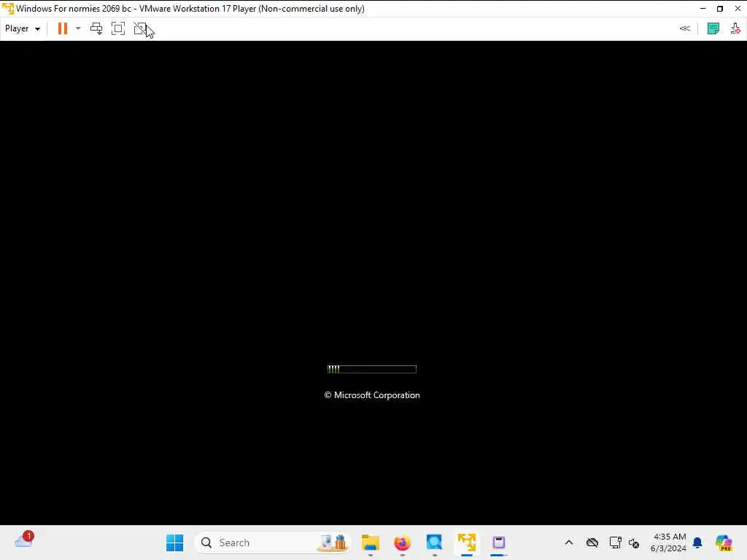Pause the virtual machine with orange pause button
Screen dimensions: 747x560
(x=63, y=28)
